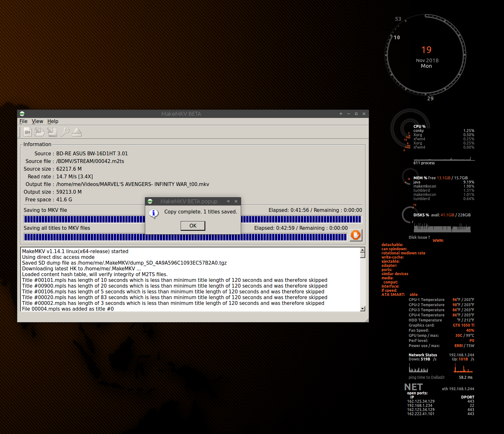Click 'Network Status' label in Conky widget
The width and height of the screenshot is (504, 434).
pyautogui.click(x=423, y=355)
